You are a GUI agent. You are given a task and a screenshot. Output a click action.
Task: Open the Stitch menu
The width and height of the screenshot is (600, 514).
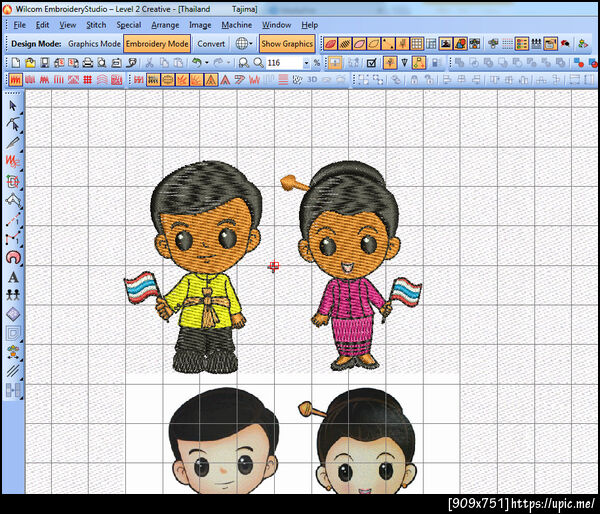point(96,25)
